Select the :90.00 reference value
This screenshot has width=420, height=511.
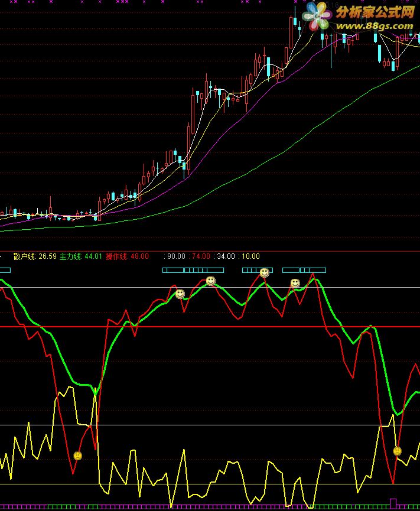175,256
